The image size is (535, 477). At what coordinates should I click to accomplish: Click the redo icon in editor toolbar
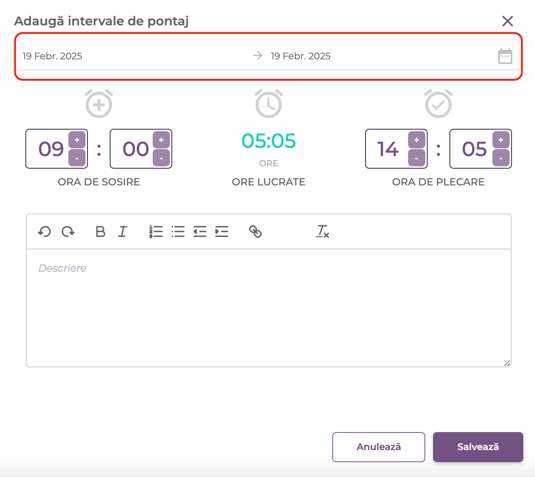point(68,232)
